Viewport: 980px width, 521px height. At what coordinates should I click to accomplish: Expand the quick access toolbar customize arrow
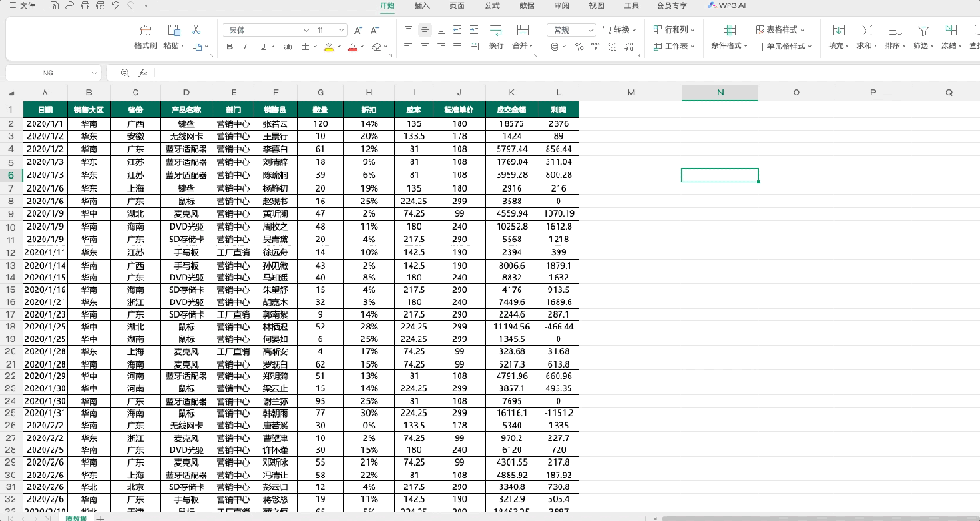pyautogui.click(x=145, y=5)
